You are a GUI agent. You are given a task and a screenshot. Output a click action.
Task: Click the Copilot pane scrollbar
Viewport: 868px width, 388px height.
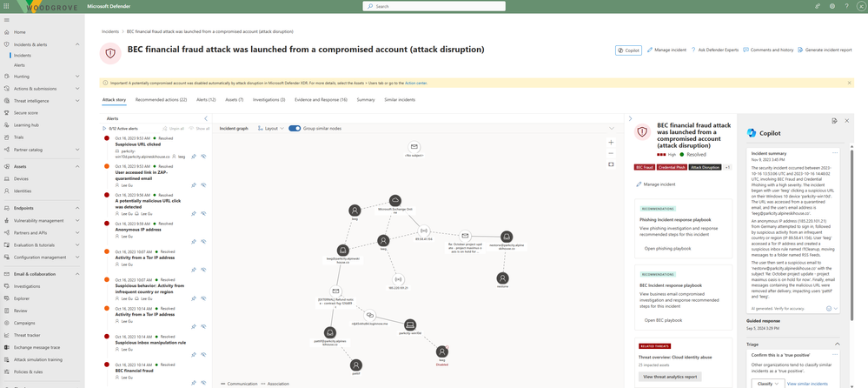[852, 233]
